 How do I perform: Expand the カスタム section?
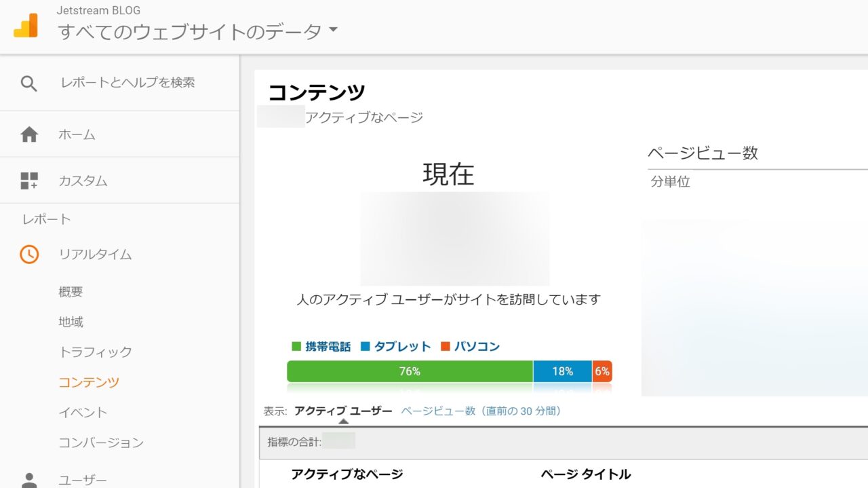point(83,181)
